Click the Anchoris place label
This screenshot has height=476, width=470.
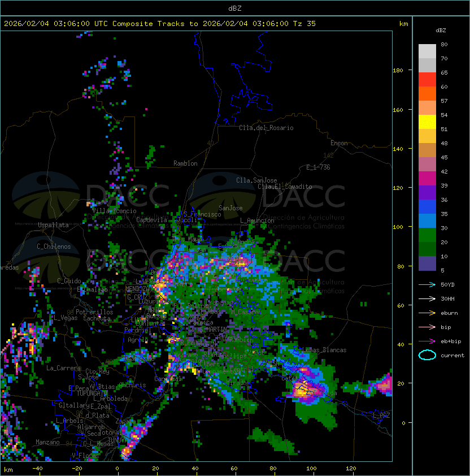pyautogui.click(x=132, y=385)
